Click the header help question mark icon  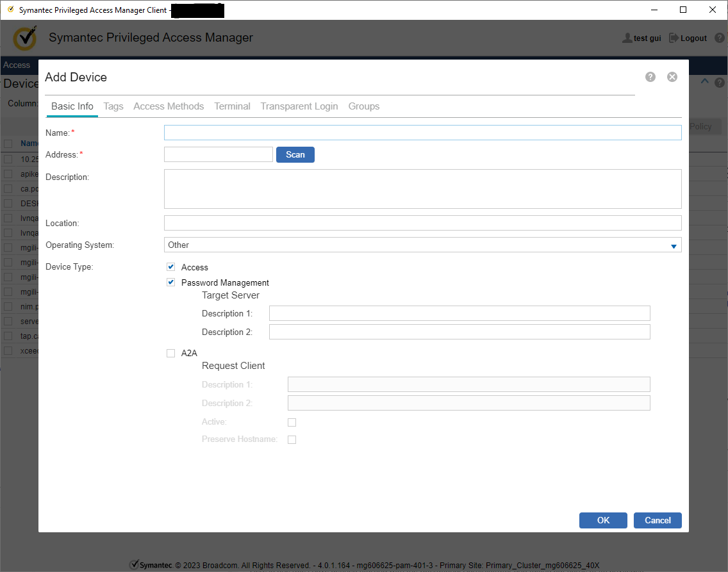tap(720, 38)
